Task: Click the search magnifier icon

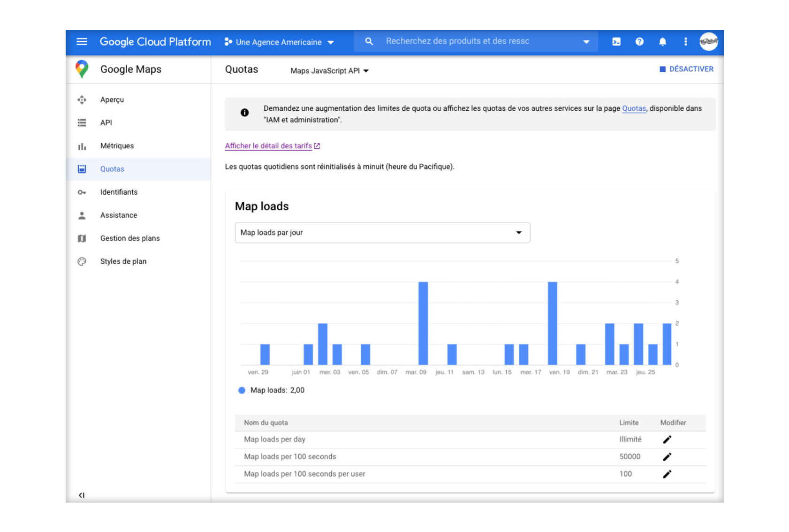Action: click(369, 41)
